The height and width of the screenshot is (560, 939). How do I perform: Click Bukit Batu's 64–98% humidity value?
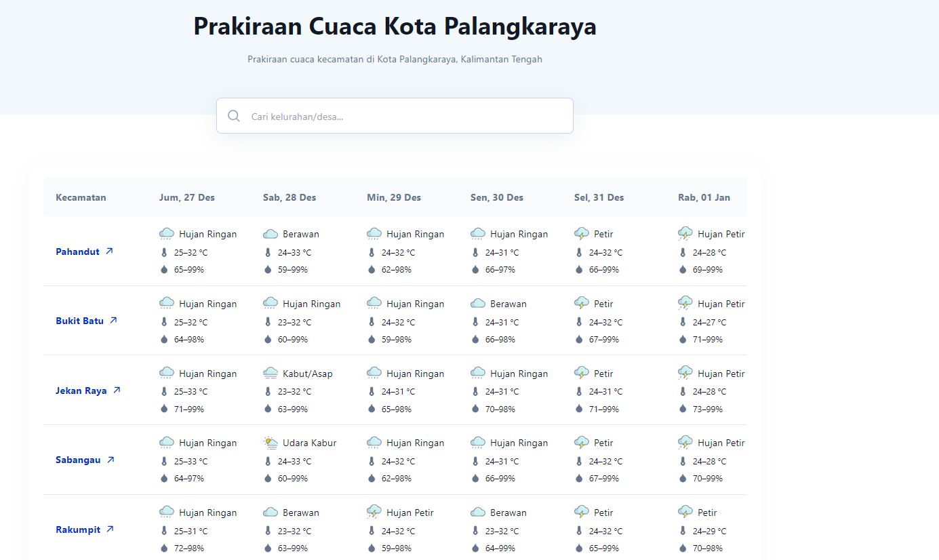coord(189,339)
